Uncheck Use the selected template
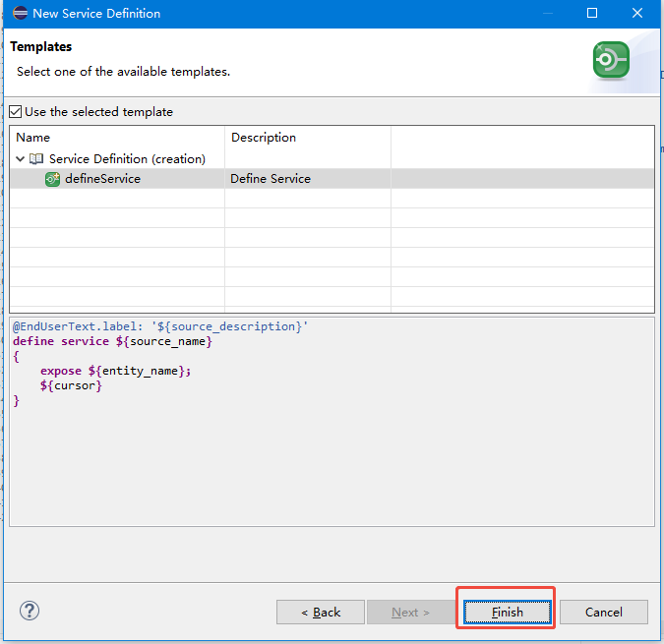This screenshot has width=664, height=644. [x=15, y=112]
